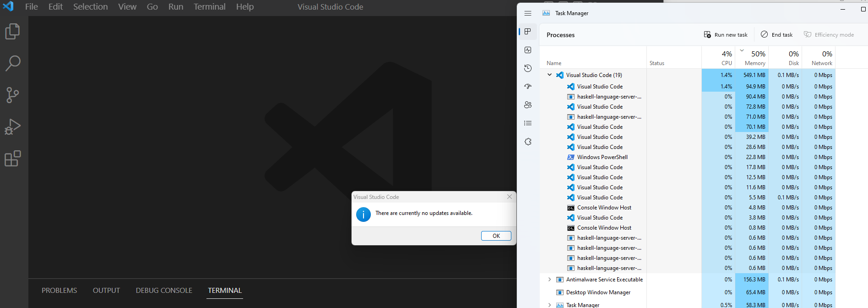Sort processes by Network column header
Screen dimensions: 868x308
point(819,57)
